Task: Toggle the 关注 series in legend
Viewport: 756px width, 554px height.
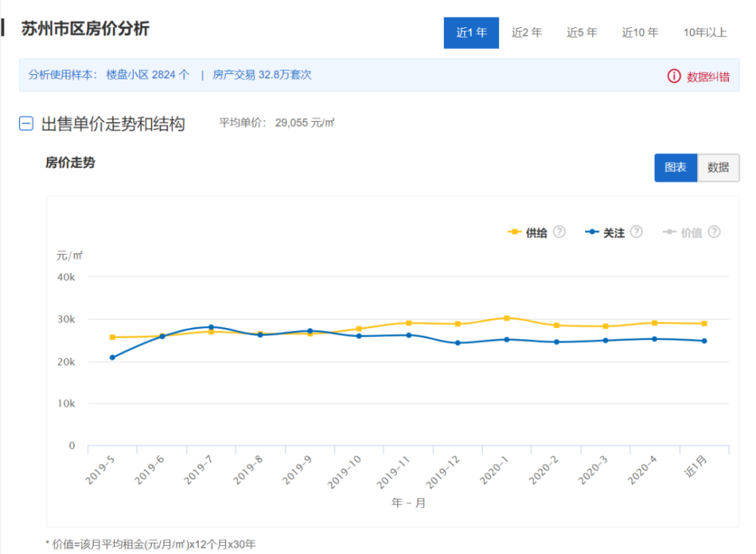Action: tap(614, 233)
